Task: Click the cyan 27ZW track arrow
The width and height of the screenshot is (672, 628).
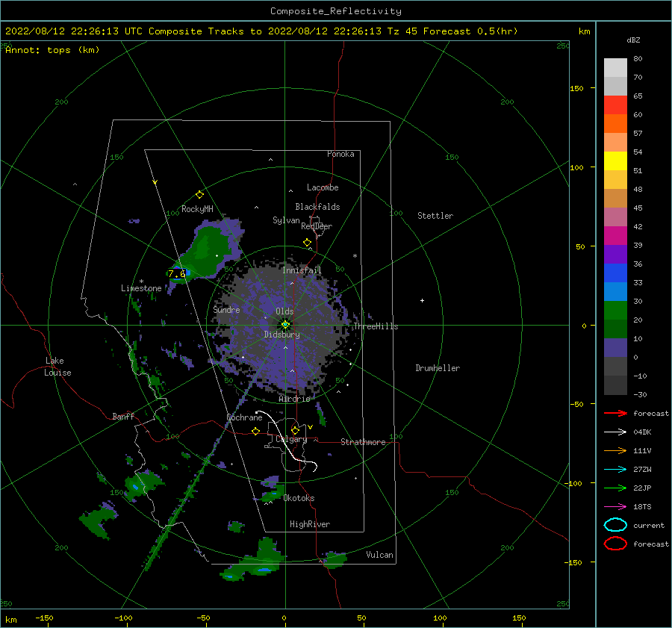Action: (x=615, y=470)
